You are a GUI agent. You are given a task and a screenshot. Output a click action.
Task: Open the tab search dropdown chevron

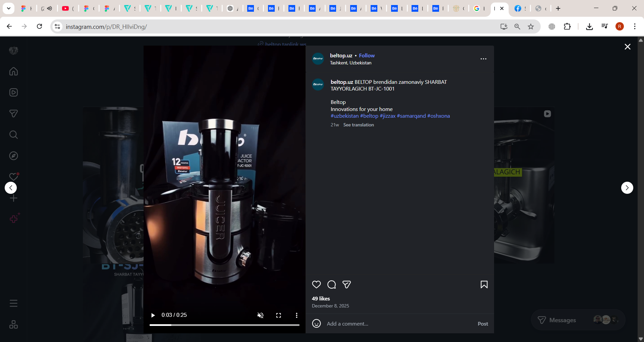click(9, 8)
